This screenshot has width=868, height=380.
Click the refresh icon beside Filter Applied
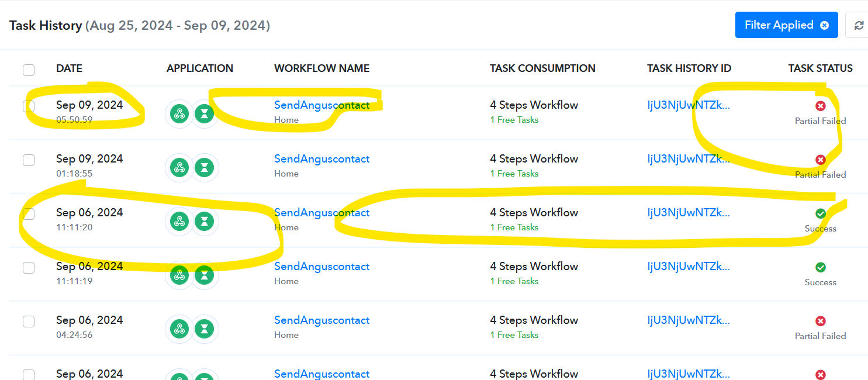[x=859, y=25]
